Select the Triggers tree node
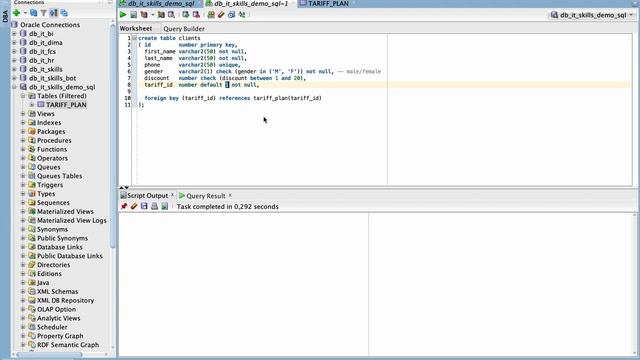This screenshot has width=640, height=360. [x=50, y=185]
